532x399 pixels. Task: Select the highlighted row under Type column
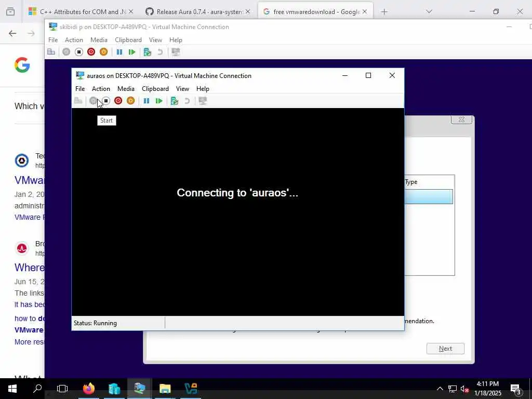click(x=429, y=197)
